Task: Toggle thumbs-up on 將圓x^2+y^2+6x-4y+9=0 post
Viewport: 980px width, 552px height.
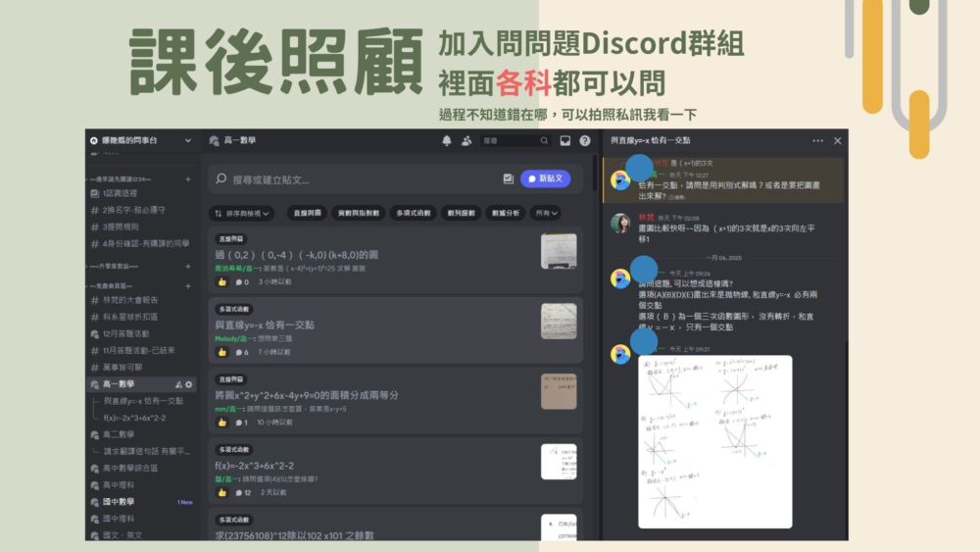Action: click(221, 422)
